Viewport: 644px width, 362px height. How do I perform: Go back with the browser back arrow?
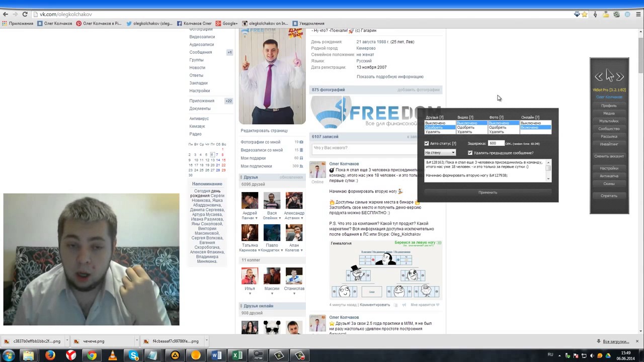coord(6,14)
